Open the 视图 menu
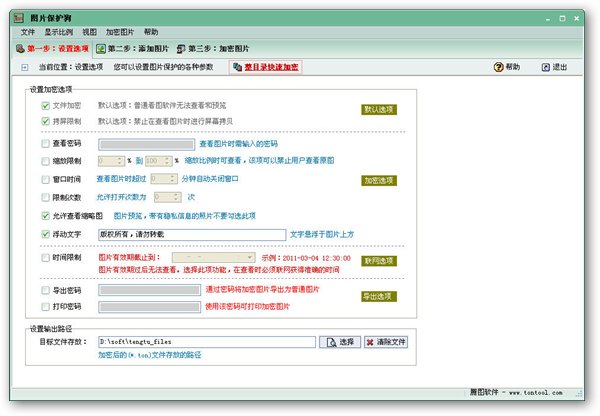600x416 pixels. click(90, 32)
